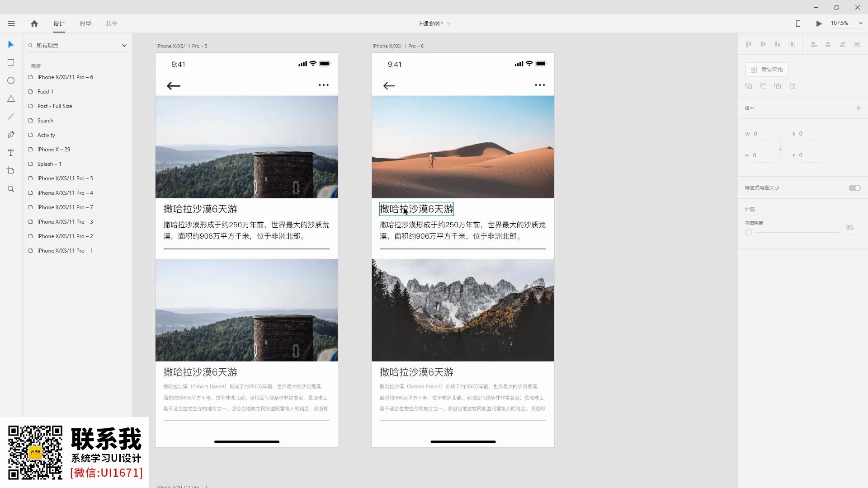Select the Select (arrow) tool

[x=11, y=44]
